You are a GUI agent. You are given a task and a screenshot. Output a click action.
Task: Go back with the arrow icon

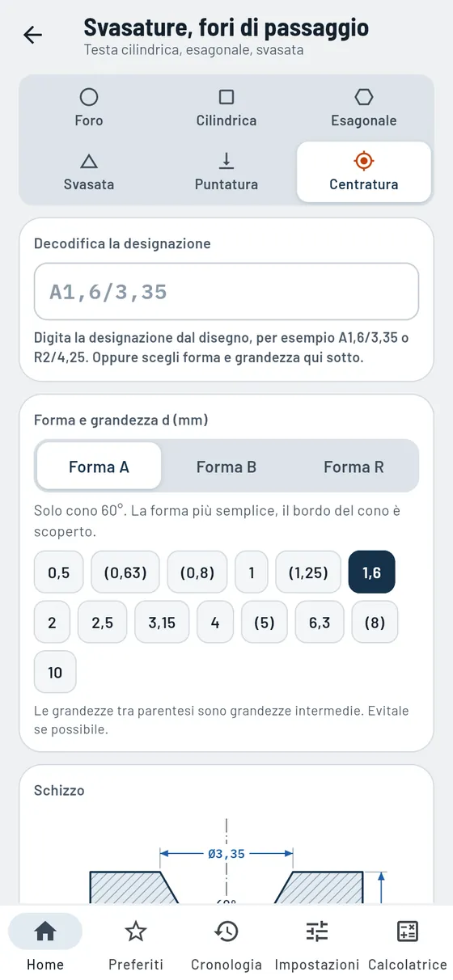pos(33,35)
